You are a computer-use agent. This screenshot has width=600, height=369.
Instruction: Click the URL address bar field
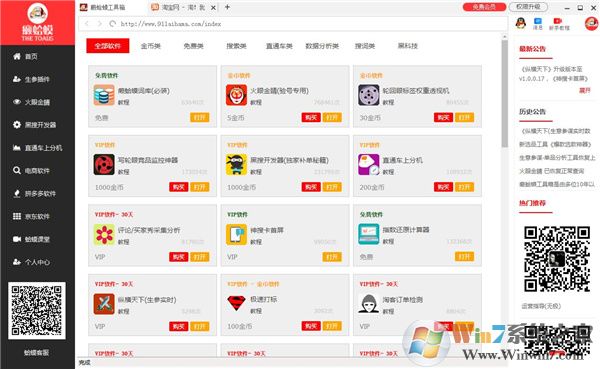coord(293,24)
